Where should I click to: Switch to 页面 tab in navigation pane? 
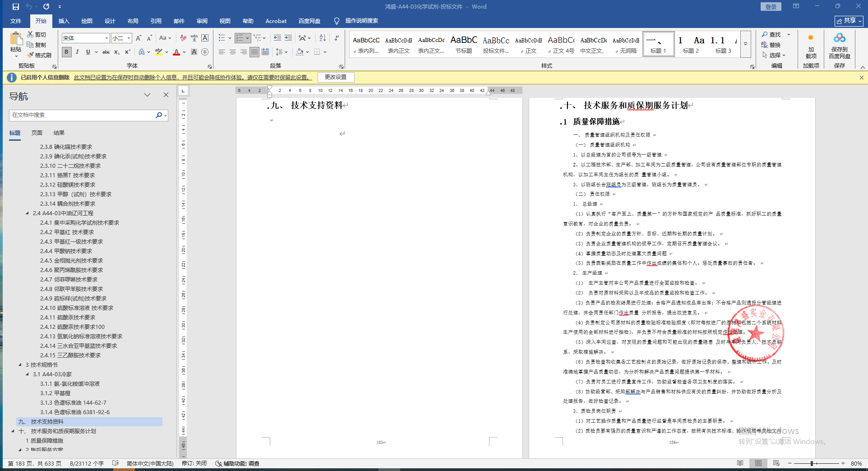pyautogui.click(x=37, y=133)
